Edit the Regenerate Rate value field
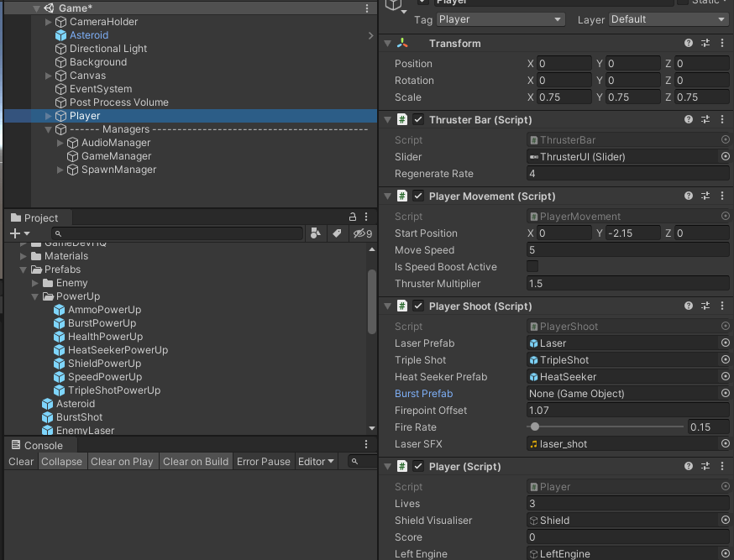The image size is (734, 560). pos(627,173)
